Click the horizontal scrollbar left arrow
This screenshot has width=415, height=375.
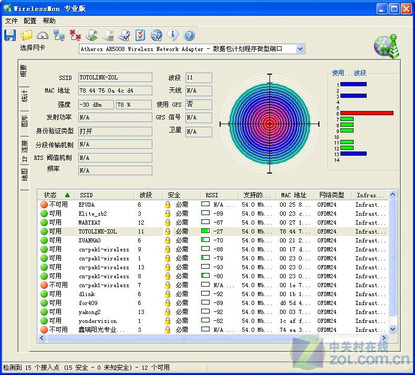click(42, 338)
